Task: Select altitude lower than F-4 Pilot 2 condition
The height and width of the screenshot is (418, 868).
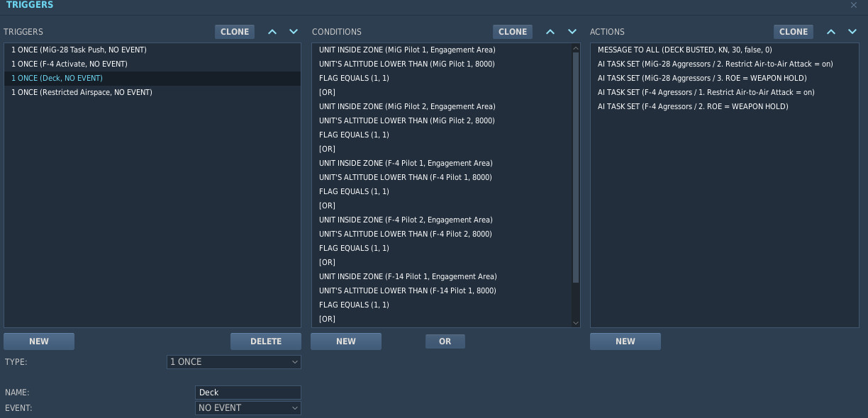Action: point(442,235)
